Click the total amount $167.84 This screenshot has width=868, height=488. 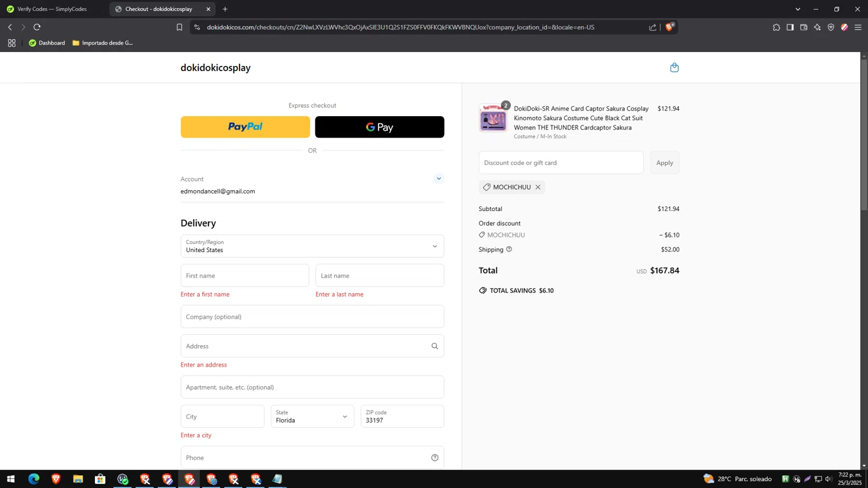click(664, 271)
